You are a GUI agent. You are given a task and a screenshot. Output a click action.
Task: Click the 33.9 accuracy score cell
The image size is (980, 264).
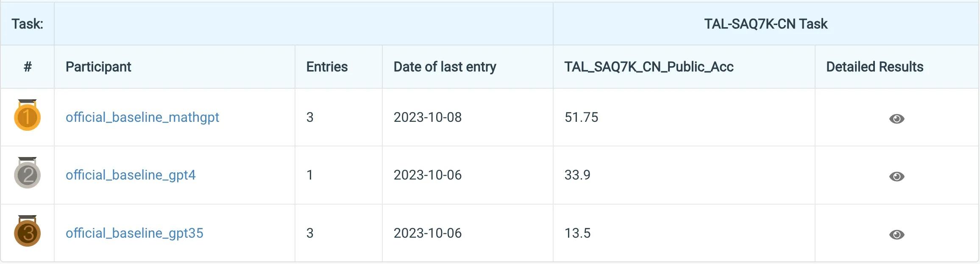pyautogui.click(x=577, y=175)
